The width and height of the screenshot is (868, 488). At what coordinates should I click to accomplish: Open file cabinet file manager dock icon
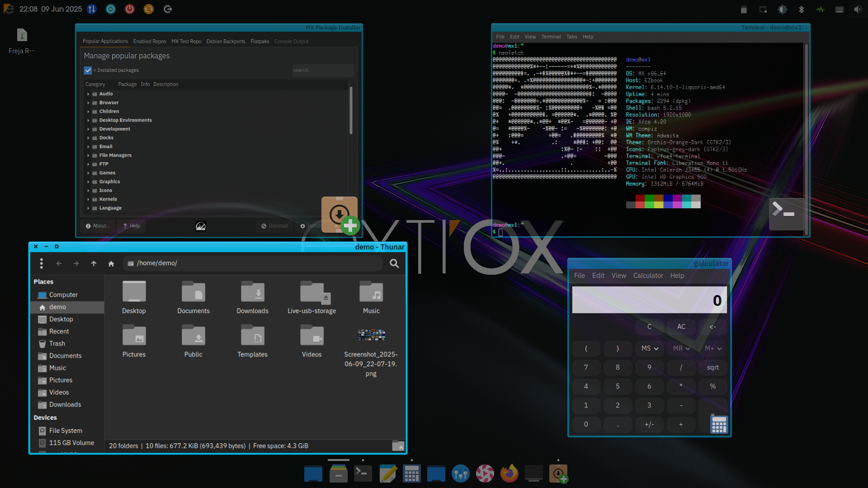tap(338, 474)
